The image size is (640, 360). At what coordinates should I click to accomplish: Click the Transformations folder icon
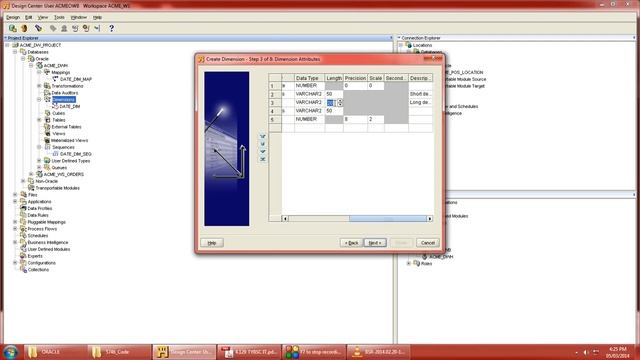coord(47,86)
